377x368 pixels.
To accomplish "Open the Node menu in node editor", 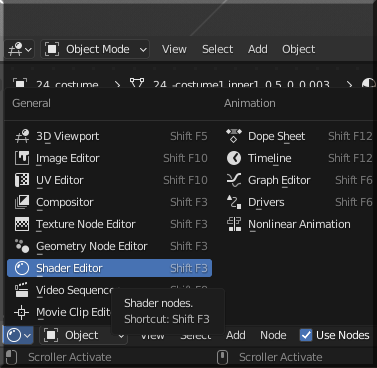I will 273,335.
